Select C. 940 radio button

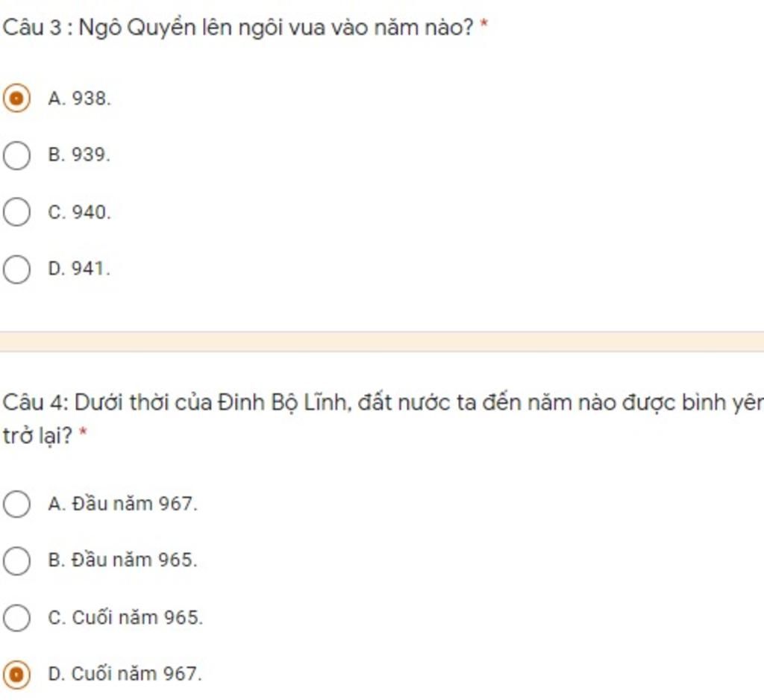[x=16, y=212]
